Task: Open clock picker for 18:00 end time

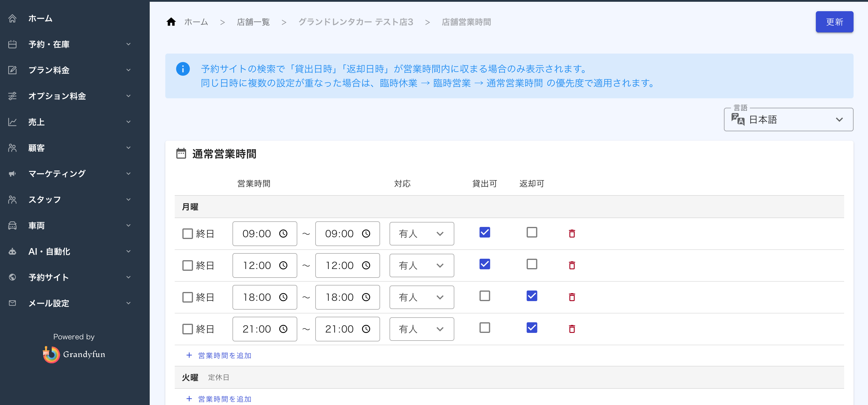Action: click(x=366, y=297)
